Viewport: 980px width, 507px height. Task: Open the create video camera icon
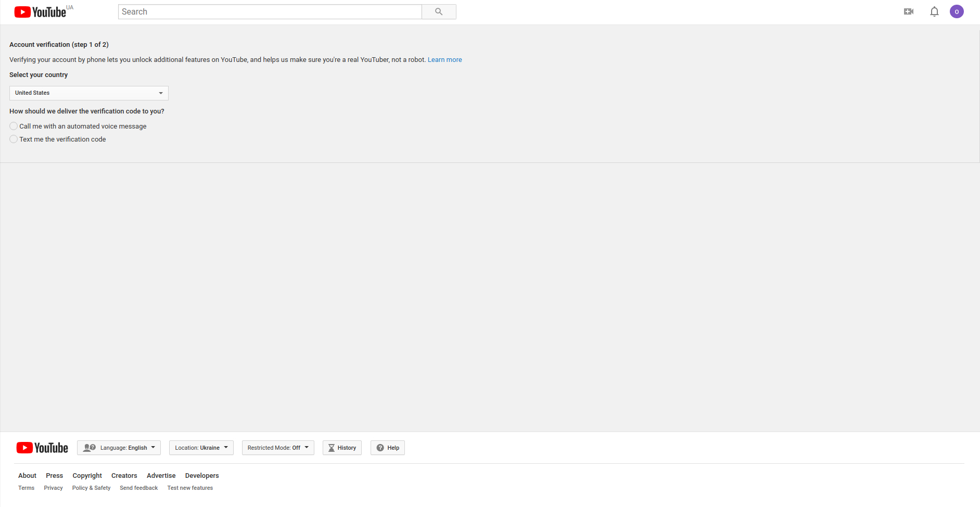[x=909, y=11]
